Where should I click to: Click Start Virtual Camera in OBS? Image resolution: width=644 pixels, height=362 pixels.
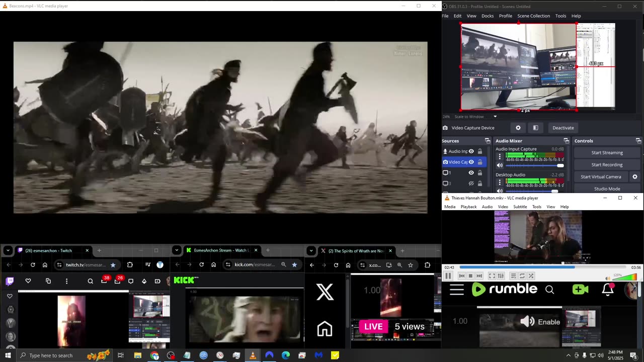click(601, 176)
